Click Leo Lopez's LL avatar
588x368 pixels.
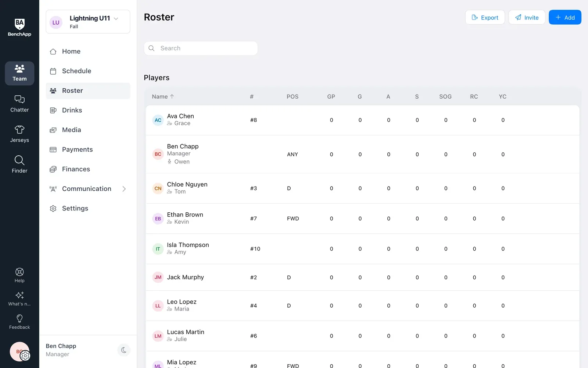[158, 306]
